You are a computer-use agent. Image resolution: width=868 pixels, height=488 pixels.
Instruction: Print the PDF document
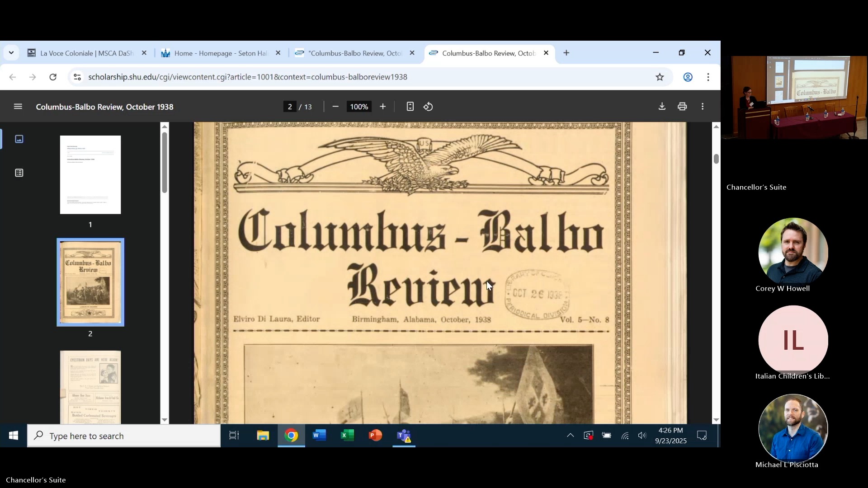tap(682, 107)
